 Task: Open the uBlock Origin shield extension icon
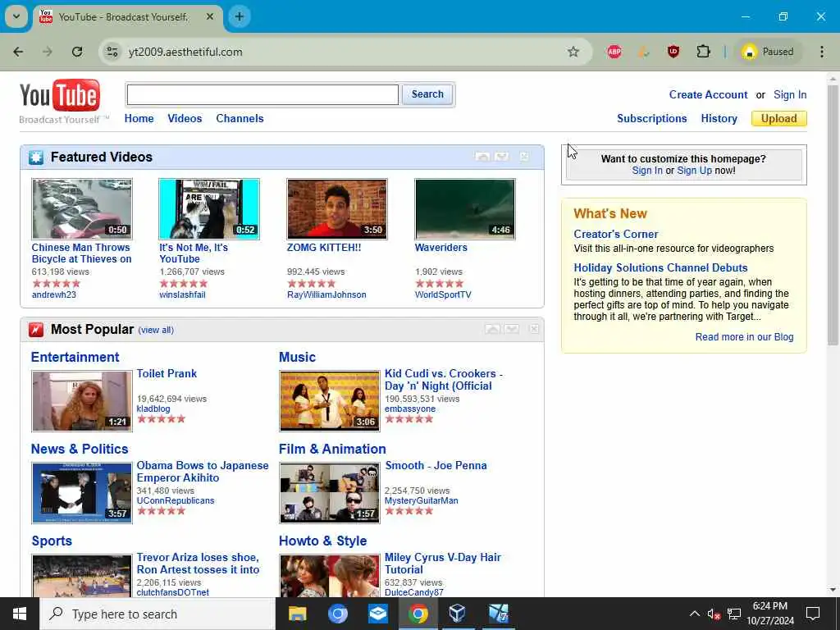(673, 52)
